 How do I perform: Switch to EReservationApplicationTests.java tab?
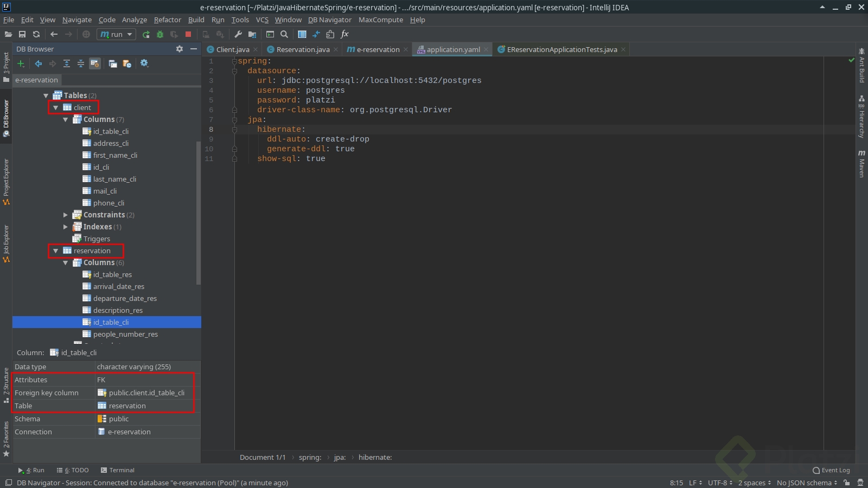click(562, 49)
